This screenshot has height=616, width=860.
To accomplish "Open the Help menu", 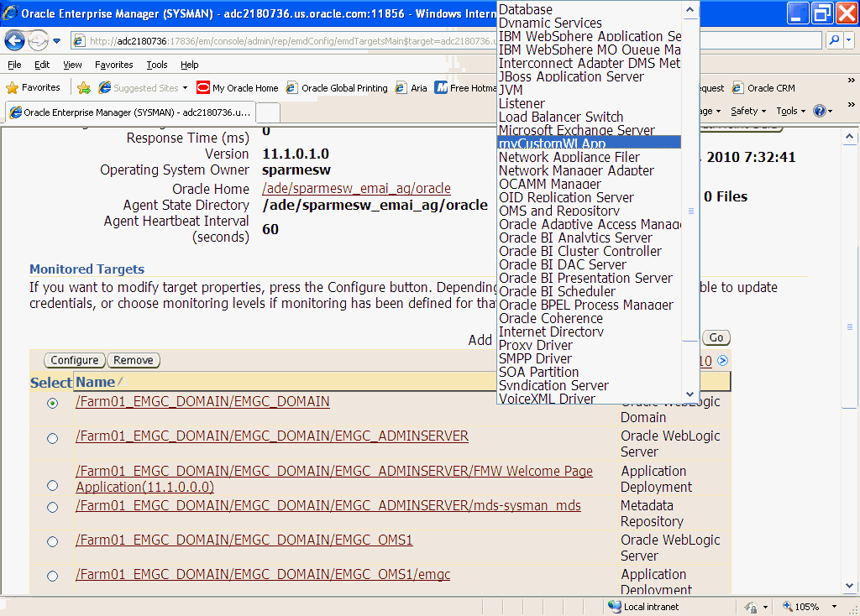I will point(189,65).
